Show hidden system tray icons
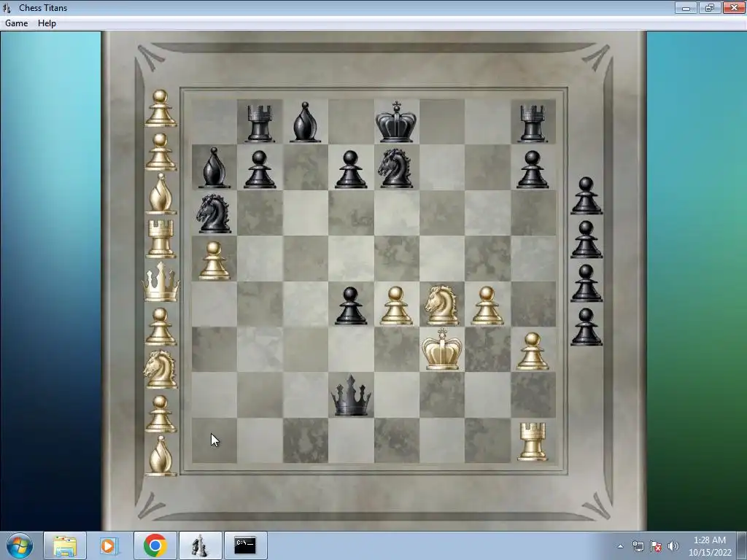Image resolution: width=747 pixels, height=560 pixels. pos(620,546)
